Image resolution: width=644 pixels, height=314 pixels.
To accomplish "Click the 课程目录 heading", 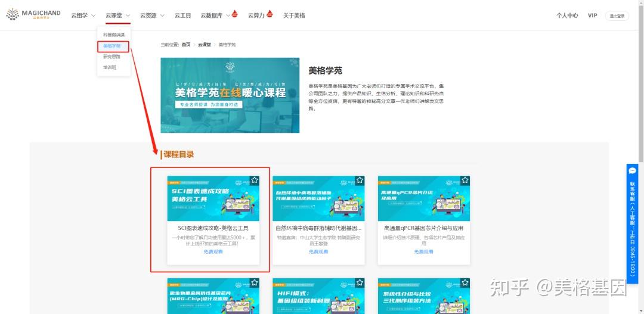I will click(x=179, y=154).
